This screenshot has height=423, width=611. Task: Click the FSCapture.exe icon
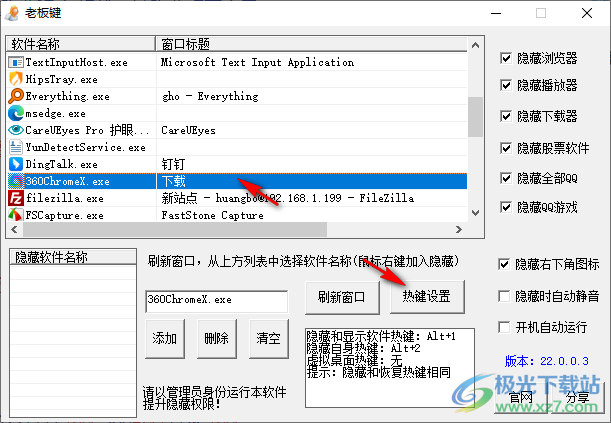(x=16, y=215)
